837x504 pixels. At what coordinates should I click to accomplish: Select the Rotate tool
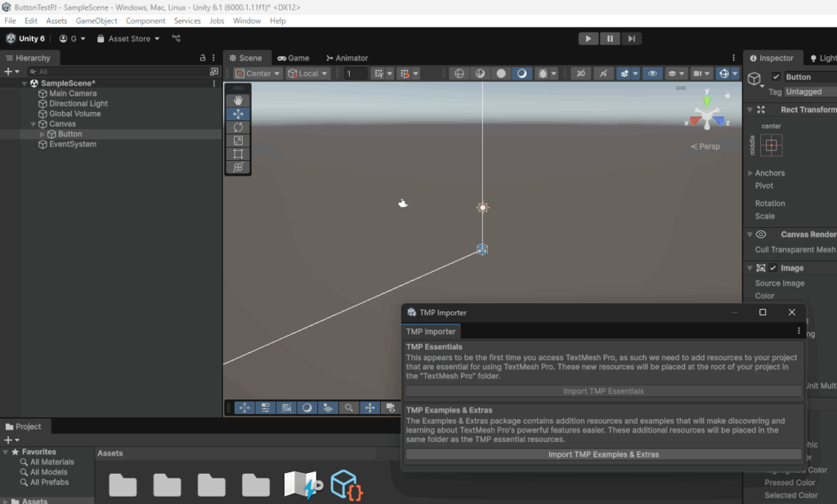(238, 127)
